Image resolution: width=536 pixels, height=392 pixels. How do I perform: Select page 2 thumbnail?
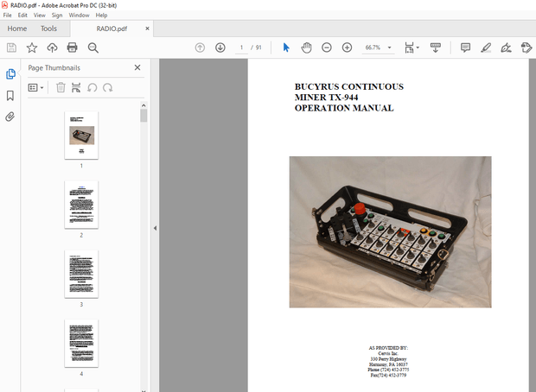81,205
